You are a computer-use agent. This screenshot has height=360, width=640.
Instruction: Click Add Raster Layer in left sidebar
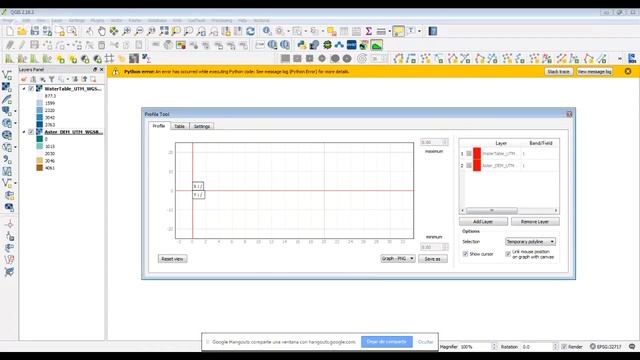(7, 87)
